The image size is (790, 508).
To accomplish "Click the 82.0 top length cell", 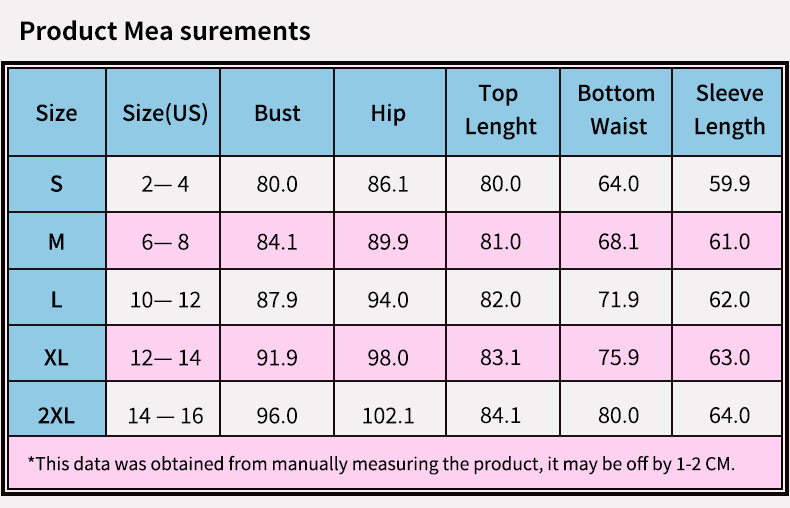I will pos(500,299).
